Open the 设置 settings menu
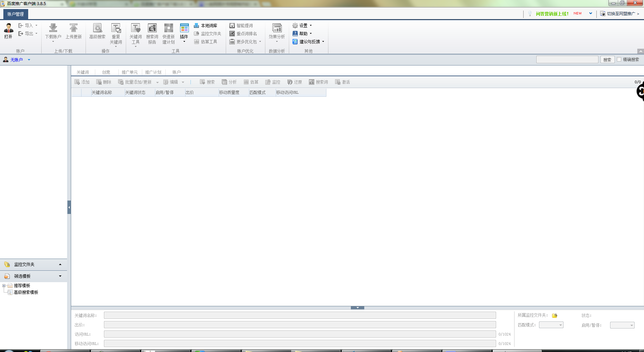The height and width of the screenshot is (352, 644). click(x=302, y=26)
